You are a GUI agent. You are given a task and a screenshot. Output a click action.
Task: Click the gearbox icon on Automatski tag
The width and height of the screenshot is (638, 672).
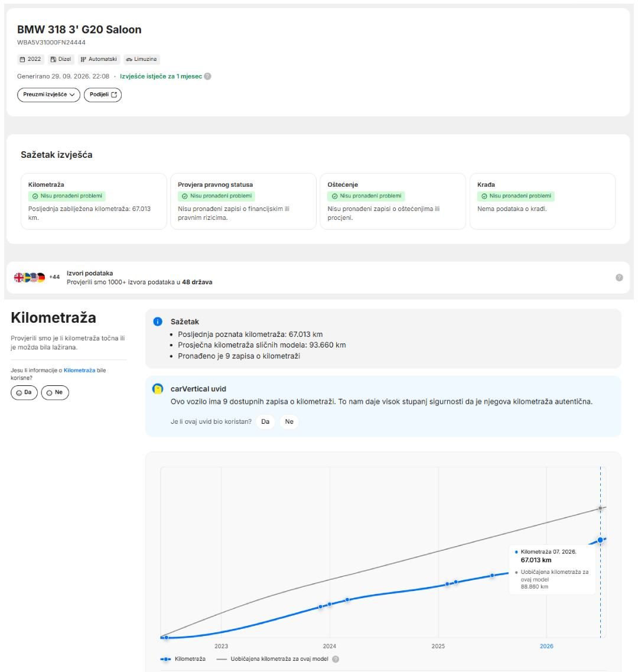pyautogui.click(x=83, y=60)
